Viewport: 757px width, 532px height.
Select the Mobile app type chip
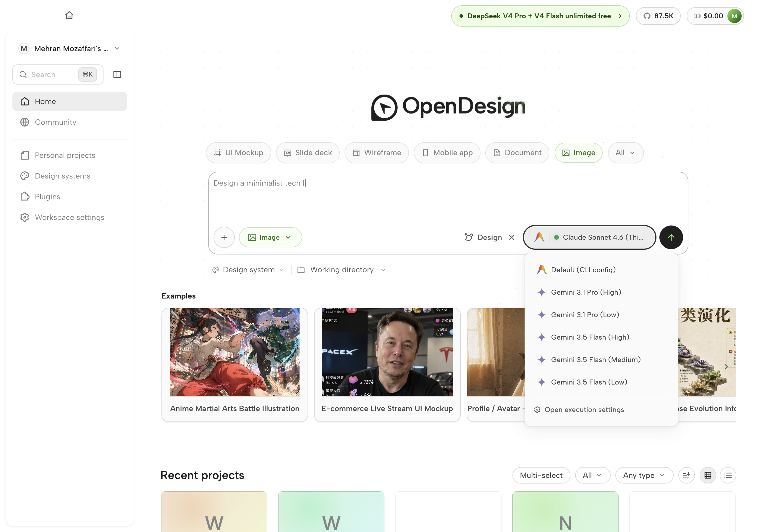click(x=447, y=153)
